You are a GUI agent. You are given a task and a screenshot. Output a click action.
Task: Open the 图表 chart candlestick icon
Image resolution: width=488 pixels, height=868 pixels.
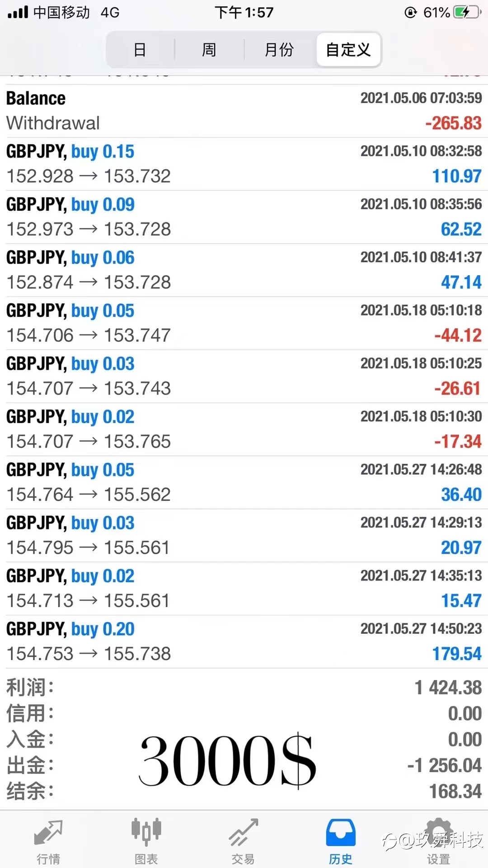pyautogui.click(x=146, y=831)
